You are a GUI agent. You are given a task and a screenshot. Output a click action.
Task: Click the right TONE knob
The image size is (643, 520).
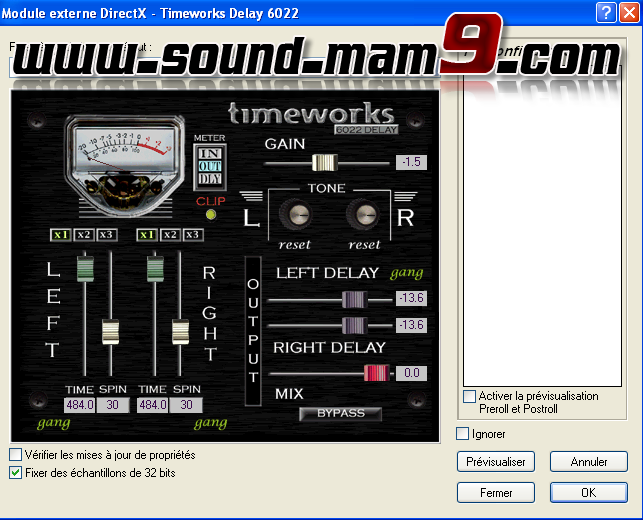[x=363, y=214]
